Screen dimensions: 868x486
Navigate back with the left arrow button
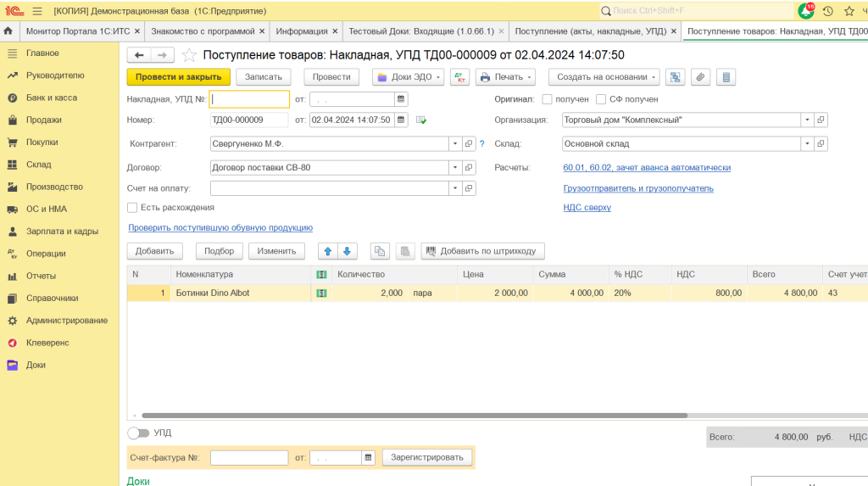[x=139, y=55]
